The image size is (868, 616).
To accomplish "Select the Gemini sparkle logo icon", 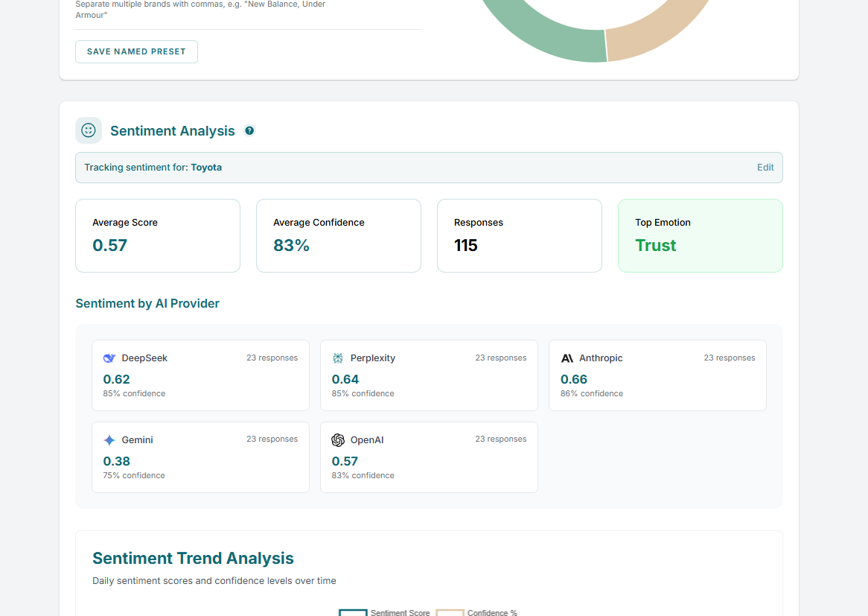I will [109, 440].
